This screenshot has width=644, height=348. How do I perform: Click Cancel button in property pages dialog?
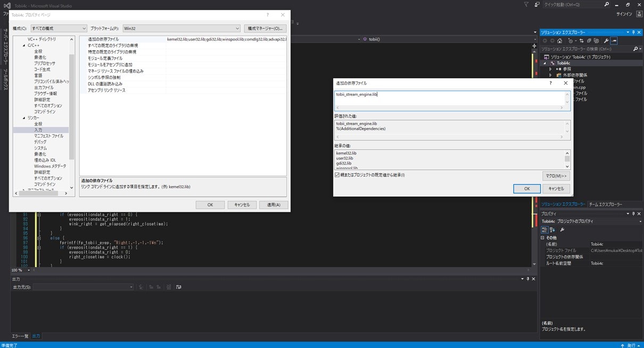click(242, 205)
